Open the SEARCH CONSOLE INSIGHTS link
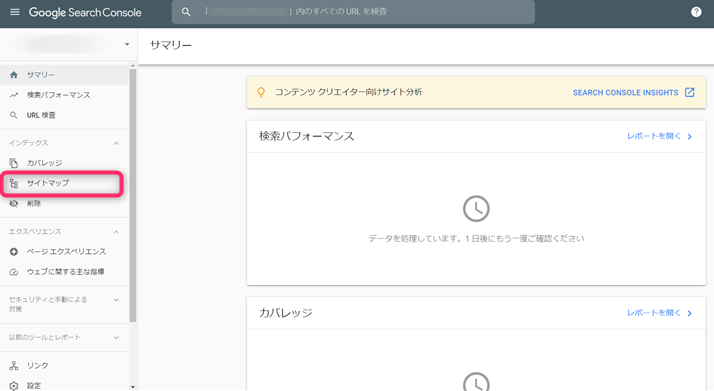The image size is (714, 391). pos(625,92)
